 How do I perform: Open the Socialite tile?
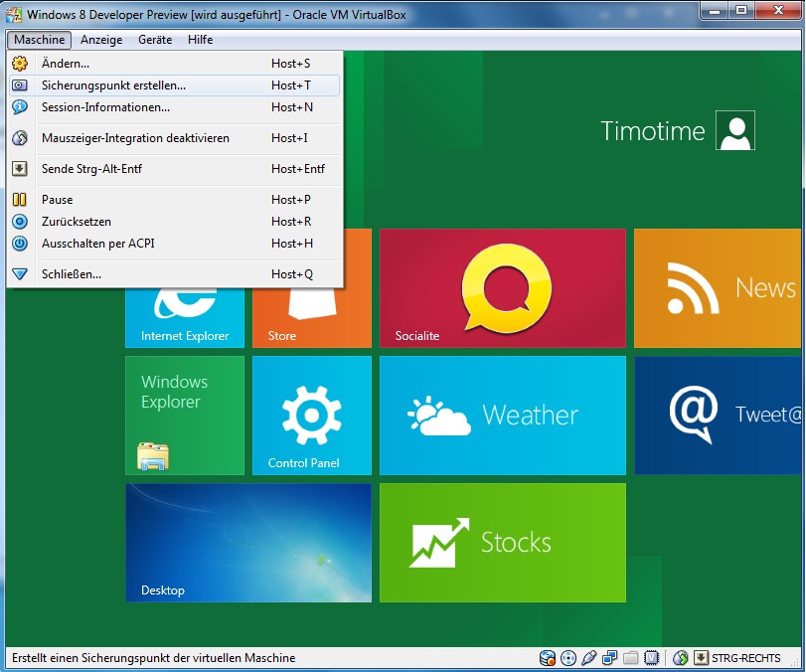click(503, 288)
